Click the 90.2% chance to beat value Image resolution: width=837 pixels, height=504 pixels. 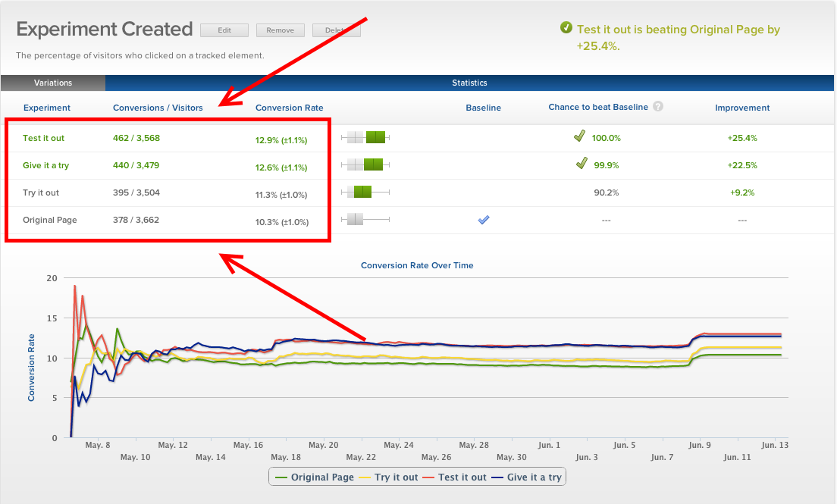pos(607,193)
